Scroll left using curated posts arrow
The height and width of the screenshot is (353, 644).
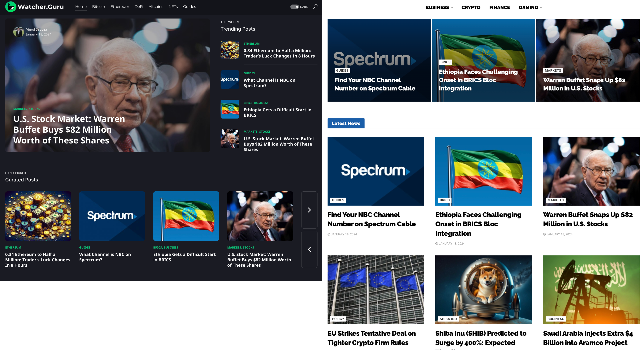[309, 249]
